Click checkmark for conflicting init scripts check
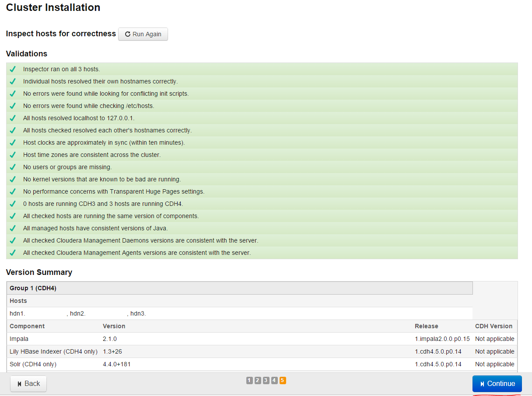 [x=13, y=94]
